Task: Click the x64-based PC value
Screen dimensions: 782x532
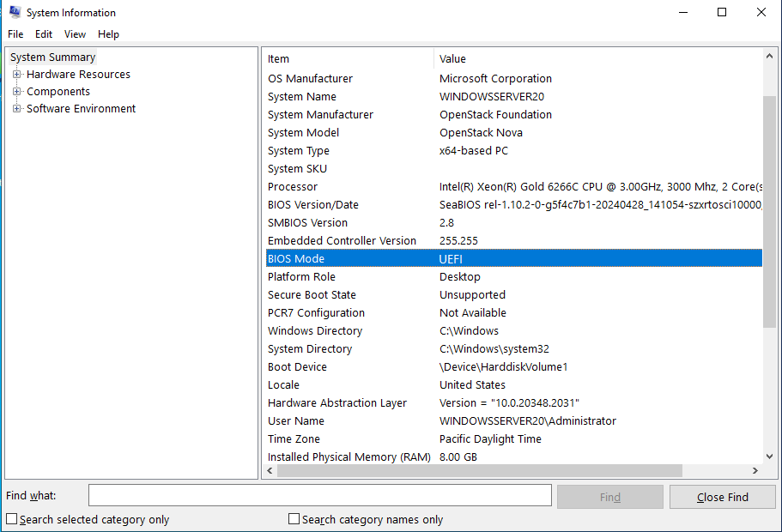Action: (473, 150)
